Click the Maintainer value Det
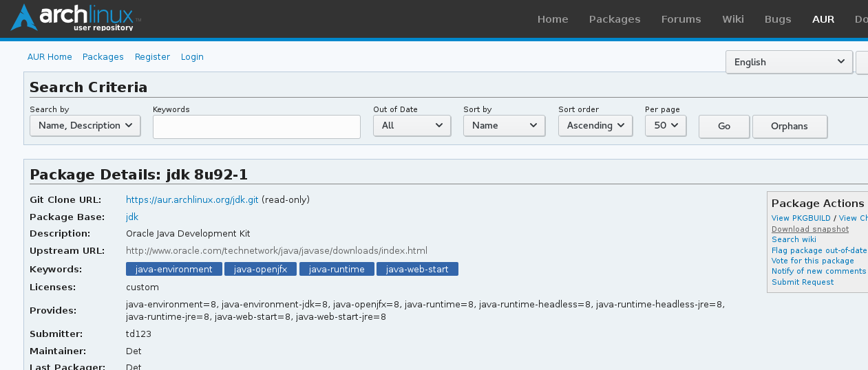This screenshot has height=370, width=868. click(134, 351)
